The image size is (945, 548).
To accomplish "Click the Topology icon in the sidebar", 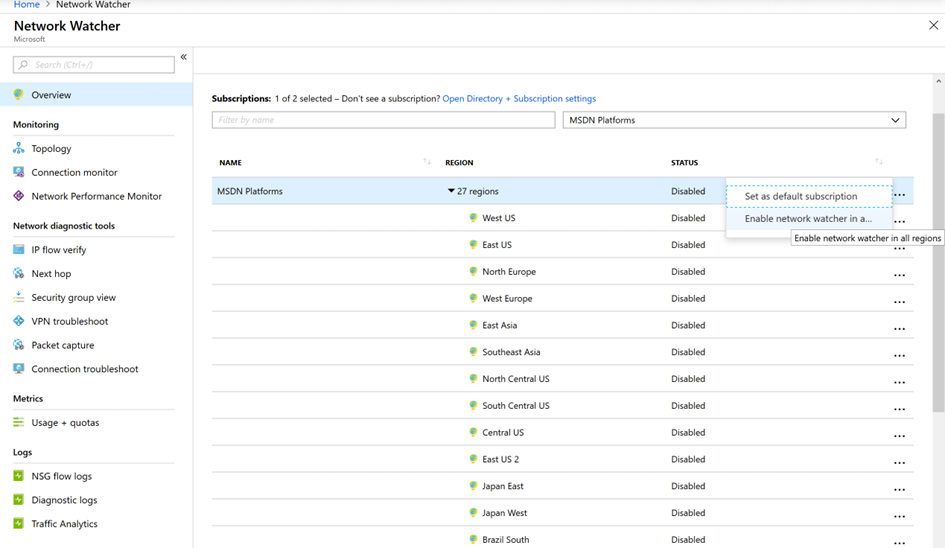I will pyautogui.click(x=19, y=148).
